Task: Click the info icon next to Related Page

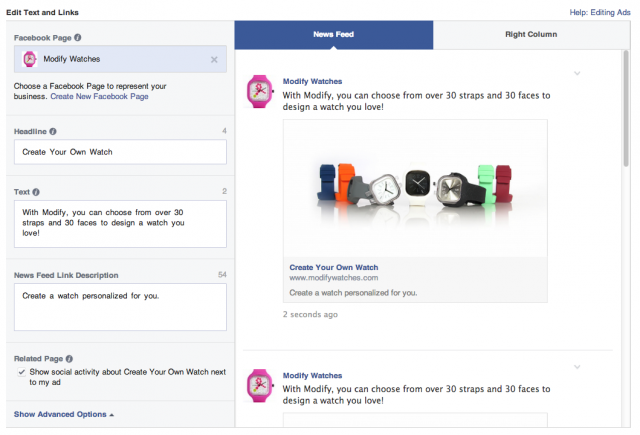Action: point(69,358)
